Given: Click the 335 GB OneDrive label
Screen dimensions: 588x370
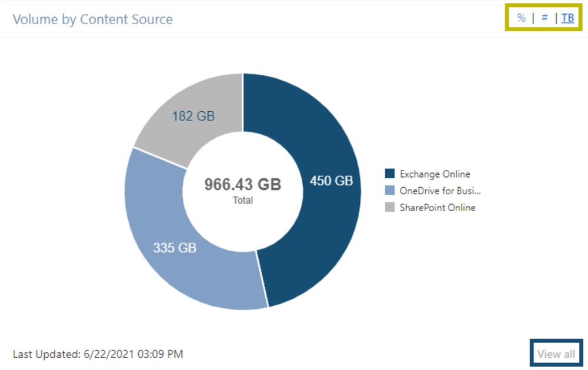Looking at the screenshot, I should coord(175,248).
